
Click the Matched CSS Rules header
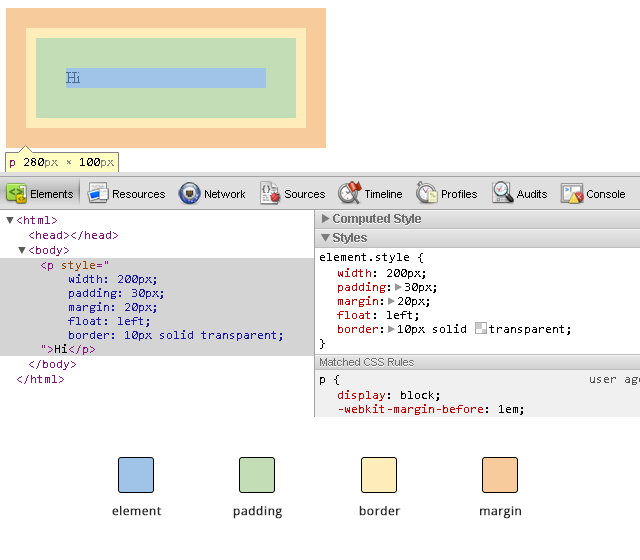coord(367,362)
